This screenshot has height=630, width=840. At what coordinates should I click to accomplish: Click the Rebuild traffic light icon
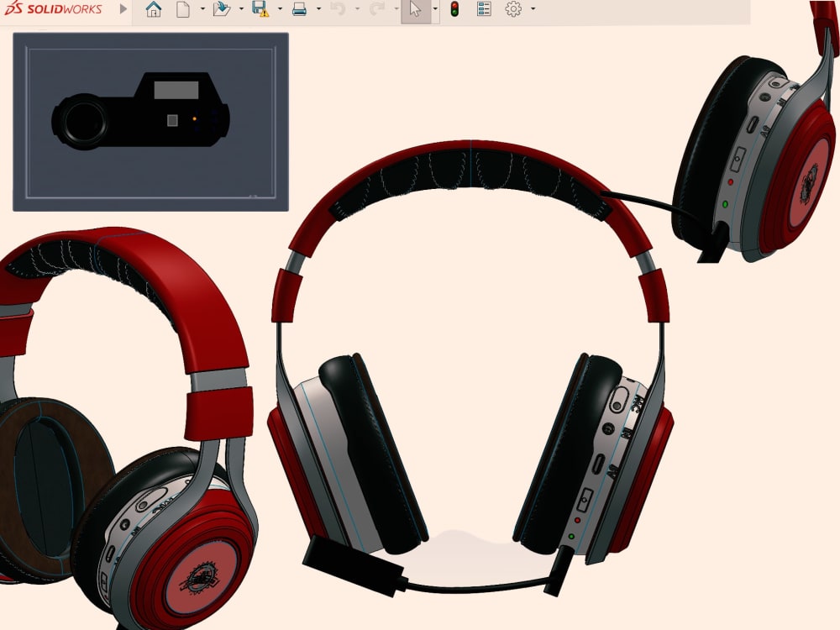(x=454, y=9)
